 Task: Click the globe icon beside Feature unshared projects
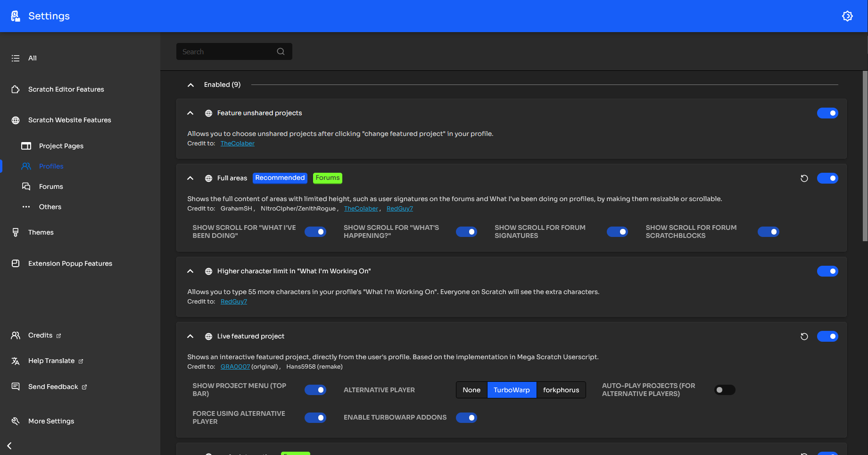tap(208, 113)
